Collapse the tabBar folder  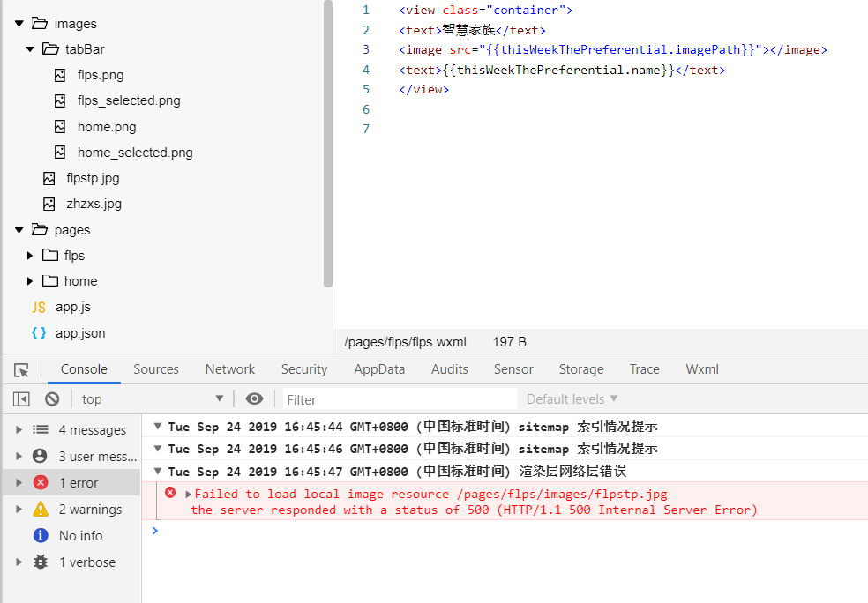[x=30, y=49]
